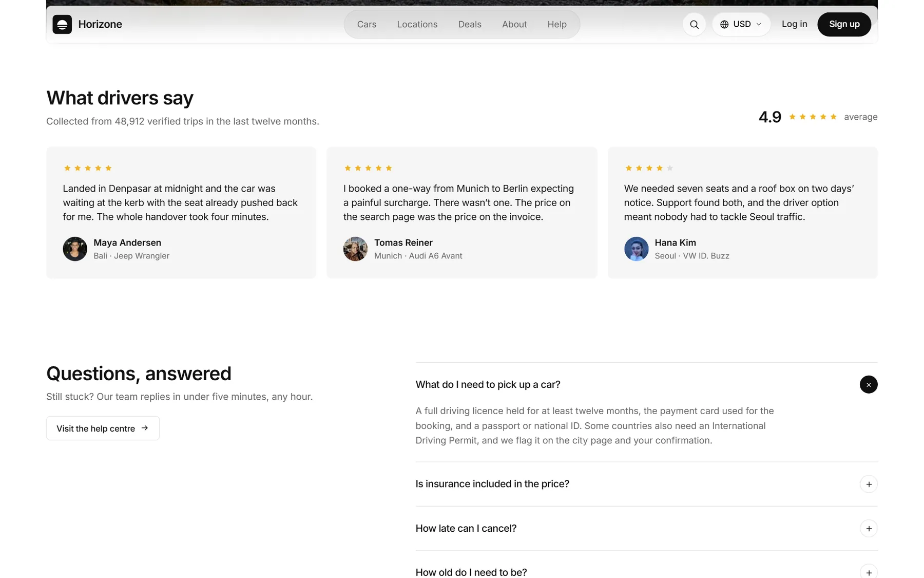Open the search magnifier icon
924x578 pixels.
694,24
